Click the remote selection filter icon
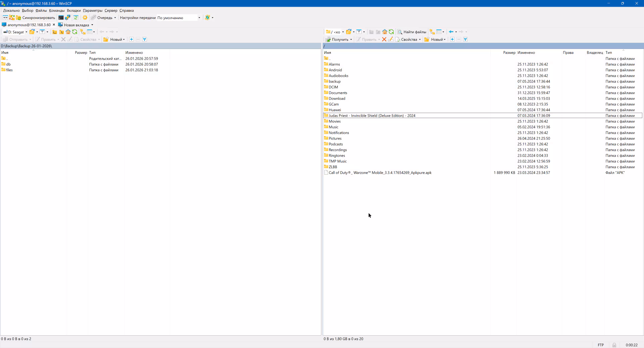644x348 pixels. [x=465, y=39]
